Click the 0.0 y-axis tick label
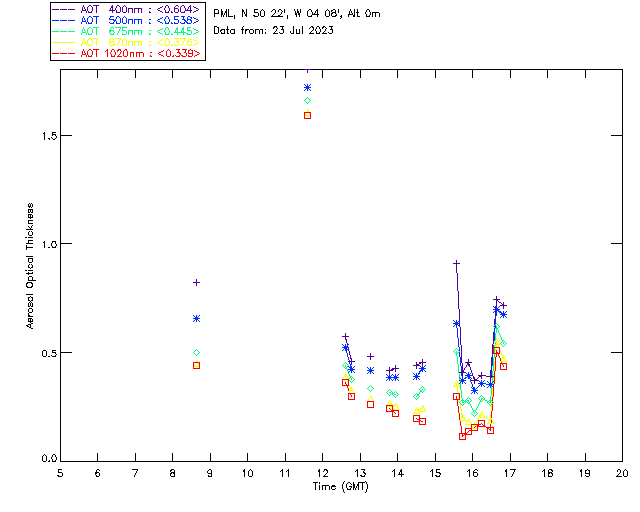 [x=49, y=459]
